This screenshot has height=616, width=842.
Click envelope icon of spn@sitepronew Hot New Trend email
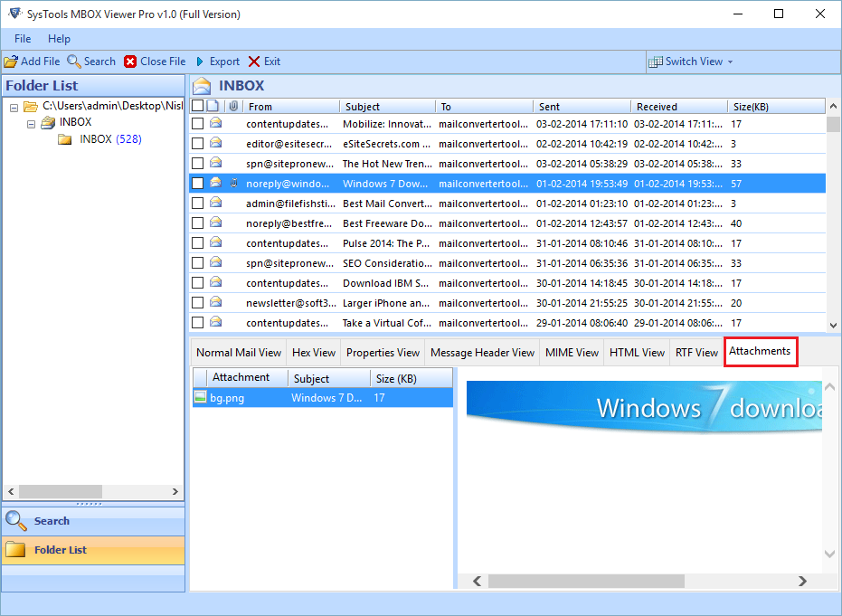pos(216,163)
